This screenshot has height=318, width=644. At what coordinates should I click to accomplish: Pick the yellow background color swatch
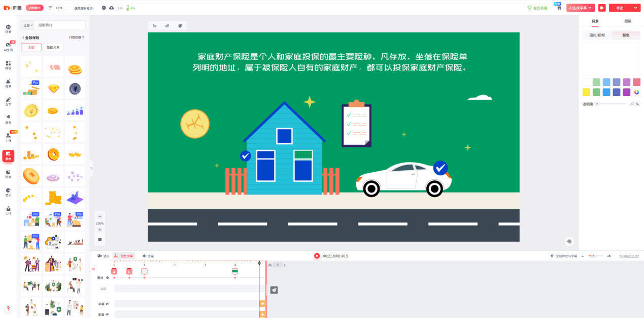point(587,92)
